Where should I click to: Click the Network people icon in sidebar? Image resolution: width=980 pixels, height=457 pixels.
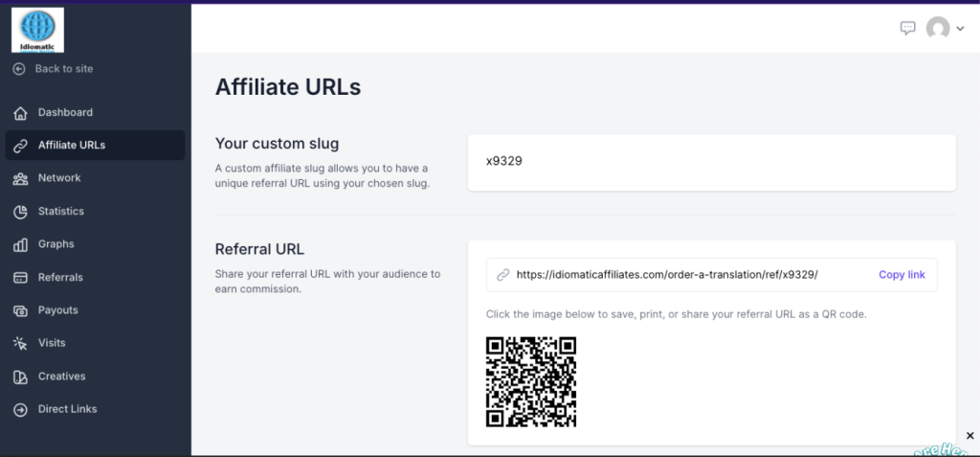(20, 179)
